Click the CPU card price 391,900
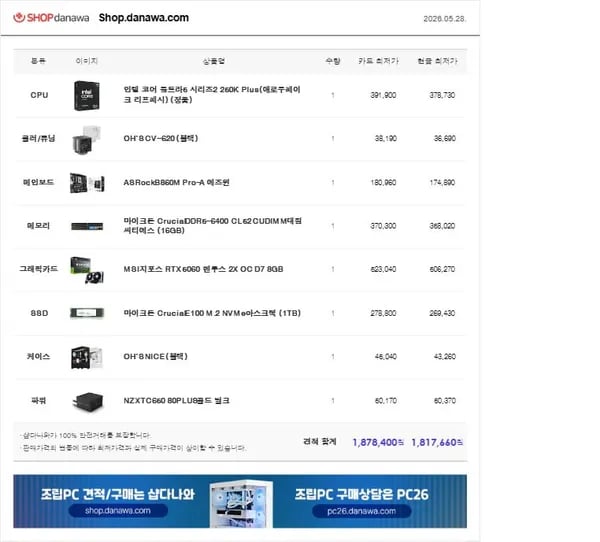Viewport: 600px width, 542px height. 383,95
